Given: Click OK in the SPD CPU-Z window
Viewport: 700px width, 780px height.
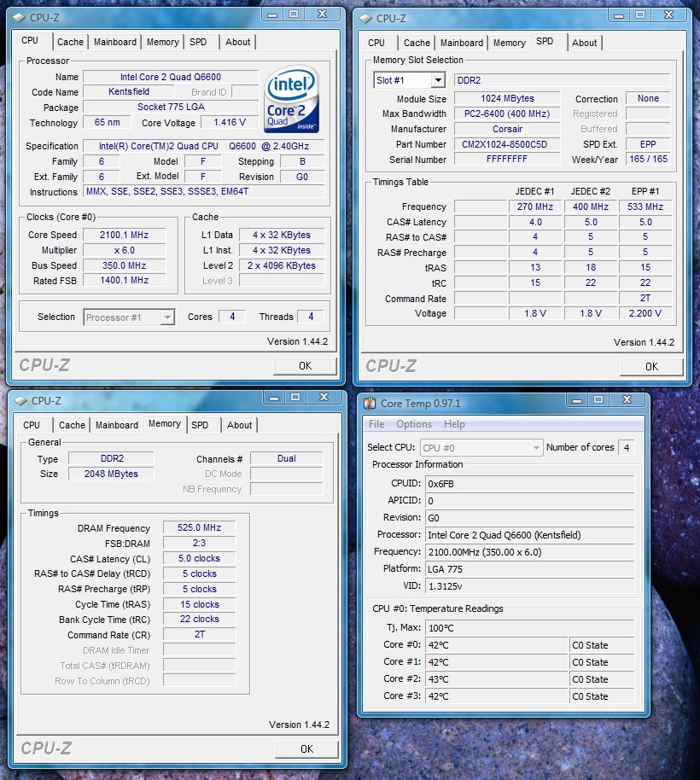Looking at the screenshot, I should point(651,367).
